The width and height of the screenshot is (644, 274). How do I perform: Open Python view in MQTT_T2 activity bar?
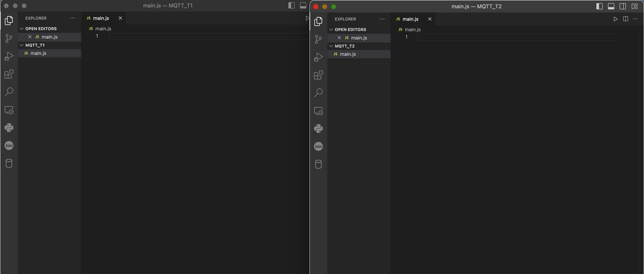pos(318,129)
